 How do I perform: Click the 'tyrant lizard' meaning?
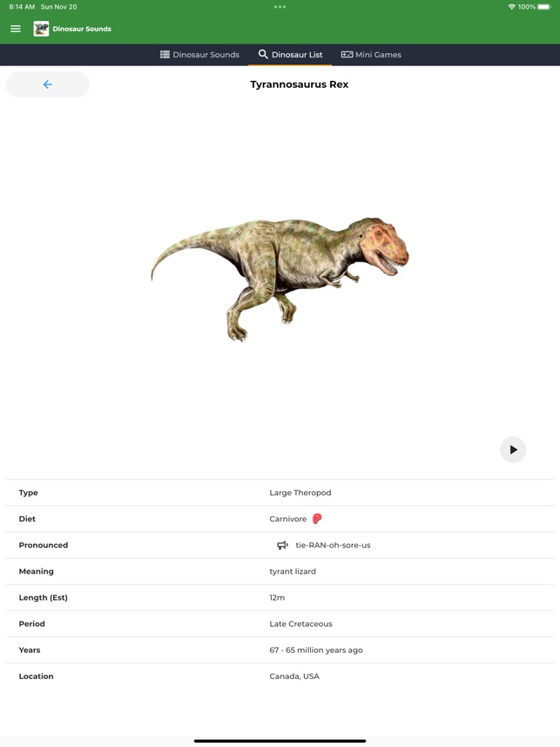click(x=293, y=571)
